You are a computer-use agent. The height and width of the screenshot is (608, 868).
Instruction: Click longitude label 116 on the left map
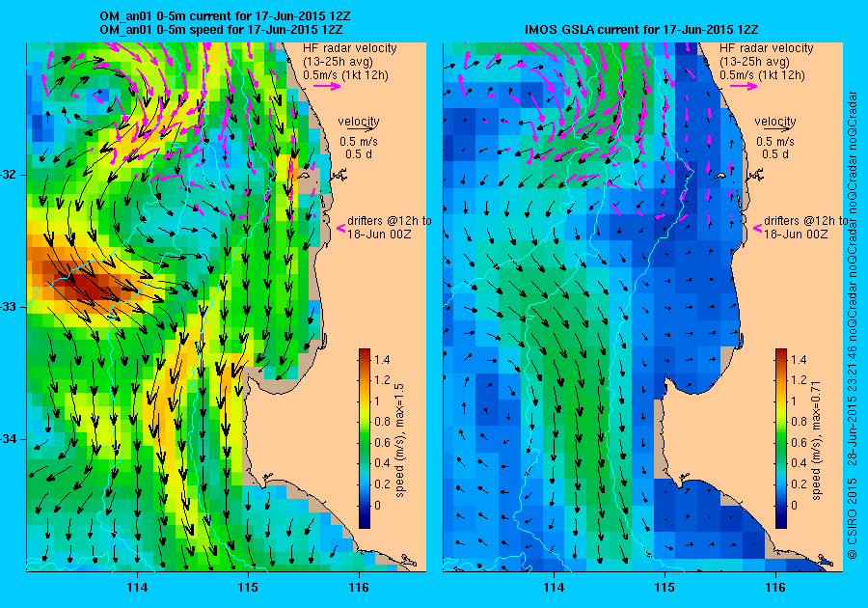tap(359, 588)
